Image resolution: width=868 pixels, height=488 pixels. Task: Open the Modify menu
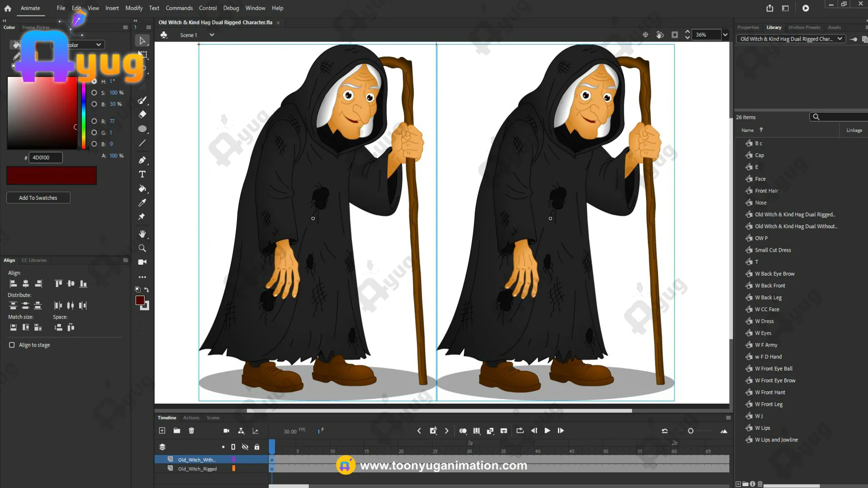134,8
